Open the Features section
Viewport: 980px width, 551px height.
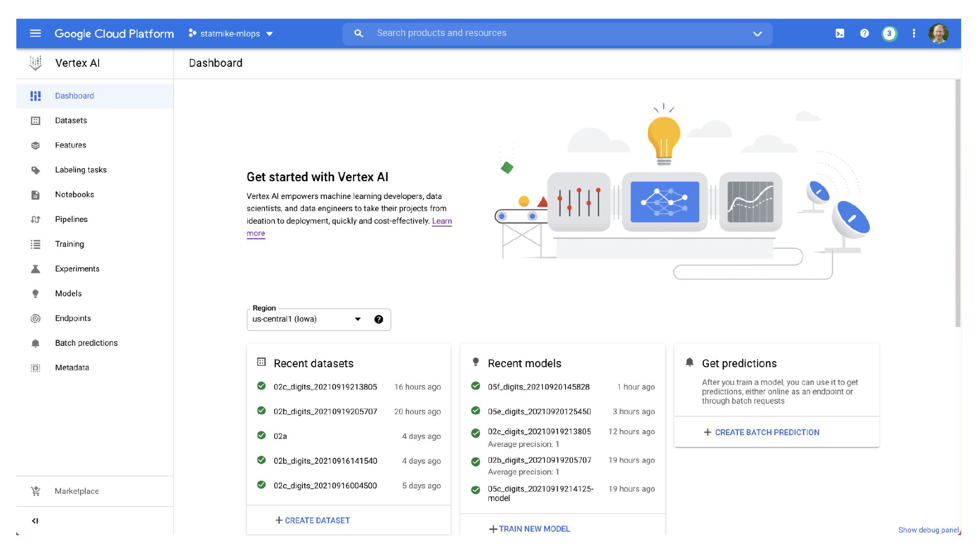[x=70, y=145]
